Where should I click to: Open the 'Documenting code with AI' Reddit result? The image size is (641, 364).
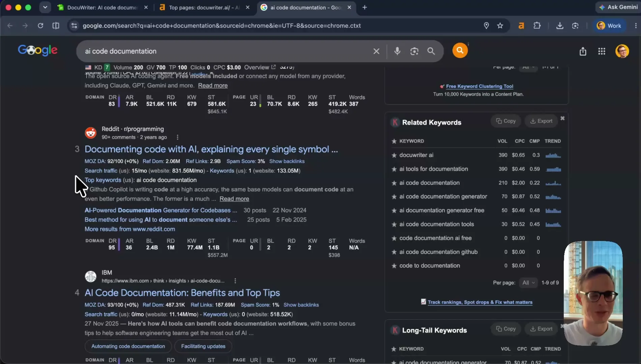pos(211,149)
